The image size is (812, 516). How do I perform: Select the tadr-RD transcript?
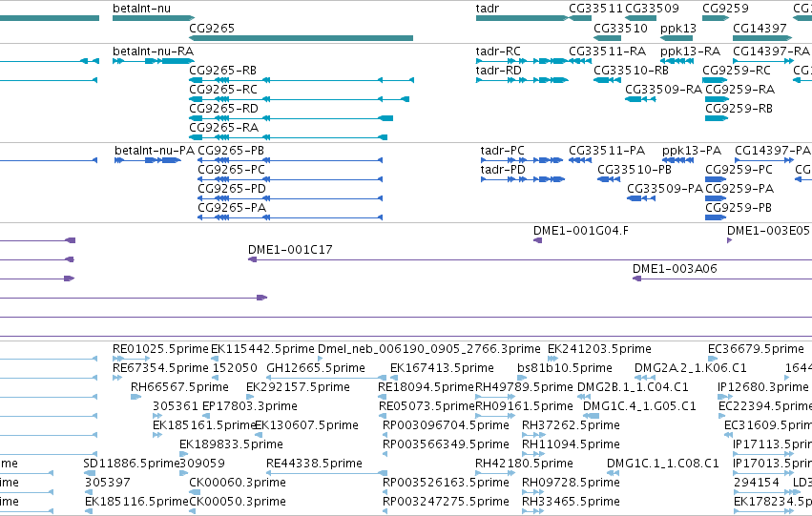pos(499,71)
